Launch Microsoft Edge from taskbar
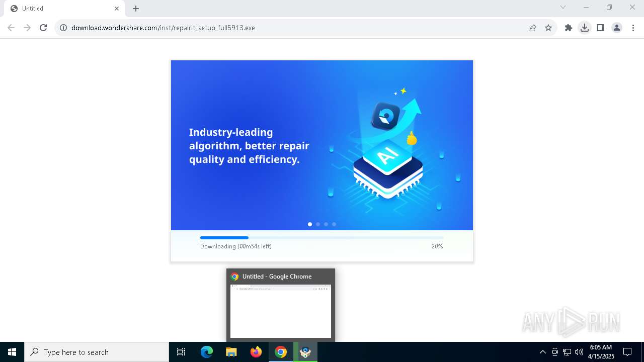Image resolution: width=644 pixels, height=362 pixels. (207, 352)
